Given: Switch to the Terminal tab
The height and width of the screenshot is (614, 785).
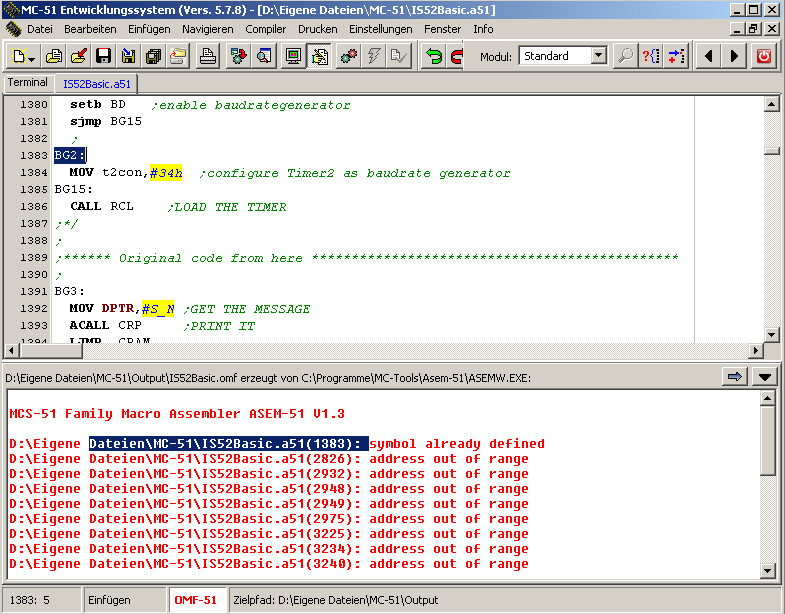Looking at the screenshot, I should point(28,83).
